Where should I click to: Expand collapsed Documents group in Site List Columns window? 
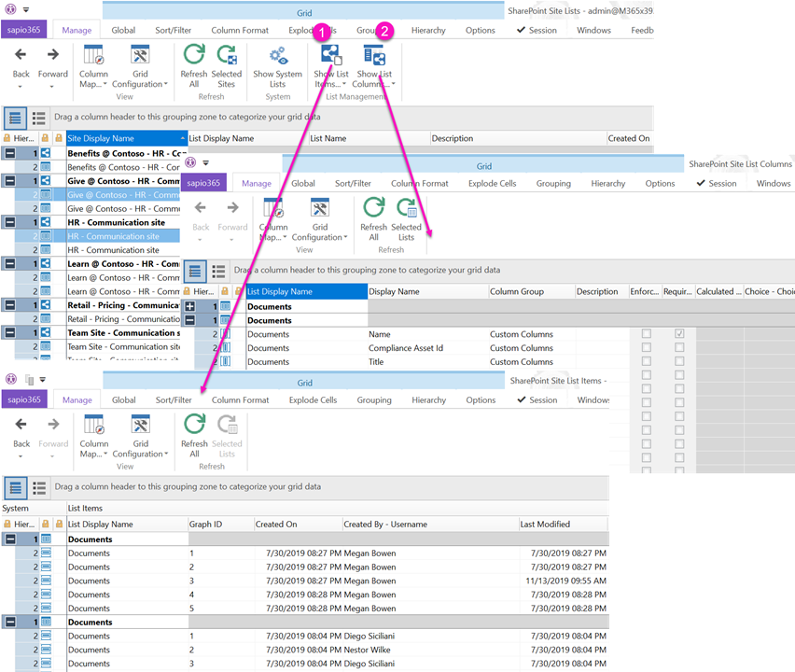[x=189, y=306]
